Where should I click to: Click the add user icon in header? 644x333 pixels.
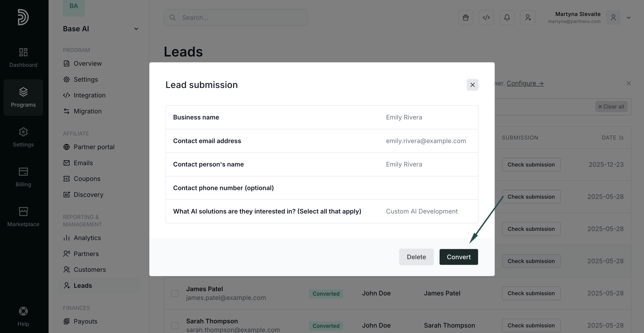(x=528, y=18)
